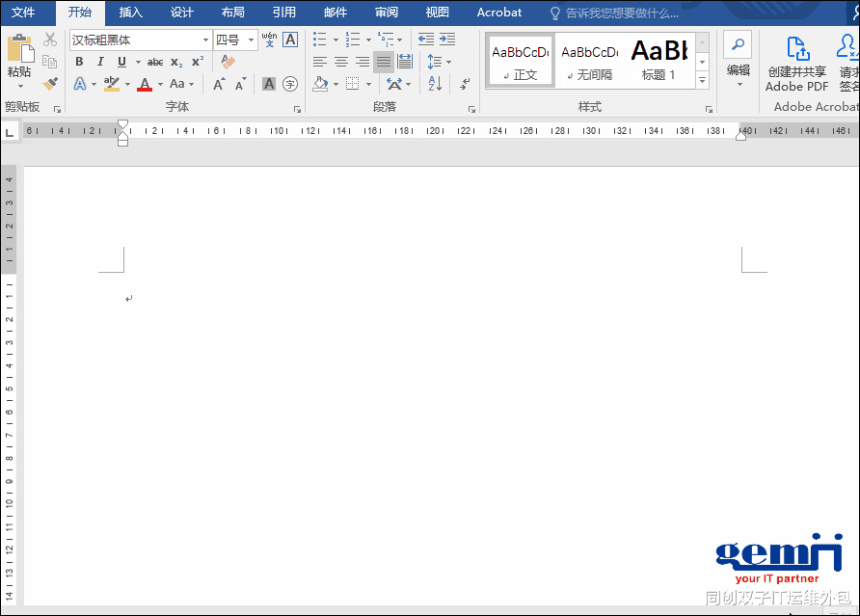Open the font name dropdown 汉标粗黑体
The height and width of the screenshot is (616, 860).
(205, 40)
